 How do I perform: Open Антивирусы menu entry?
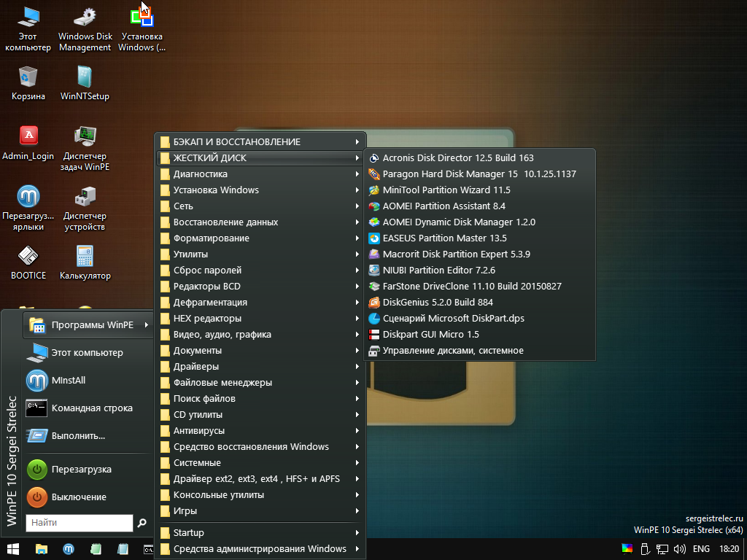tap(260, 431)
